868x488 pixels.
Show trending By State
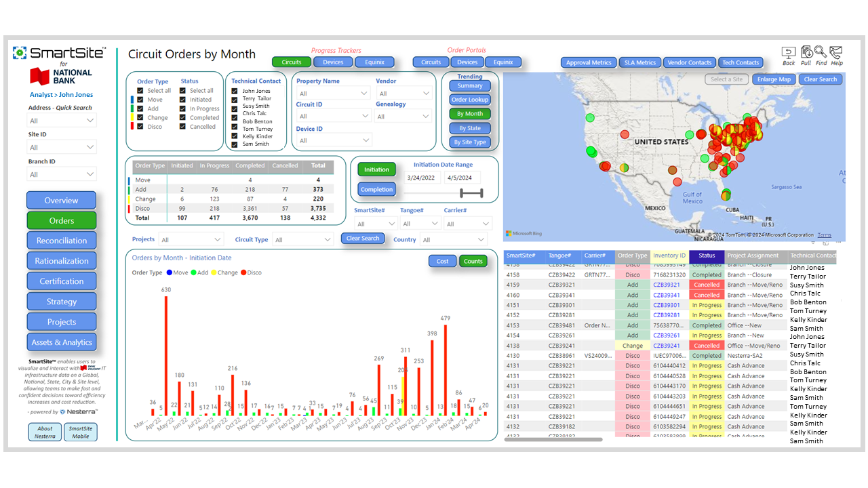coord(469,128)
